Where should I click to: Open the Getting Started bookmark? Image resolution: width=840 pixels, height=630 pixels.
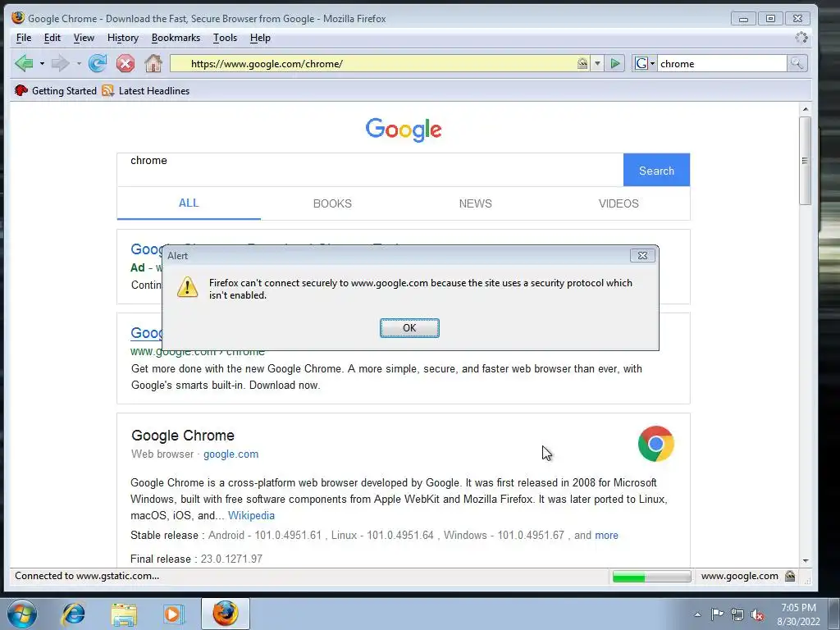click(x=56, y=90)
